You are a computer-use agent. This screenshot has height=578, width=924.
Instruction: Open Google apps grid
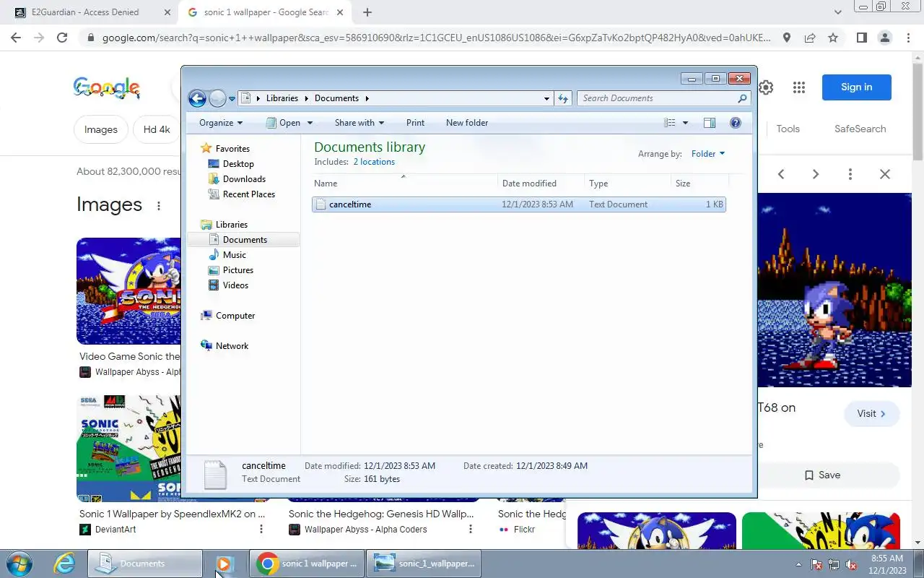coord(798,87)
